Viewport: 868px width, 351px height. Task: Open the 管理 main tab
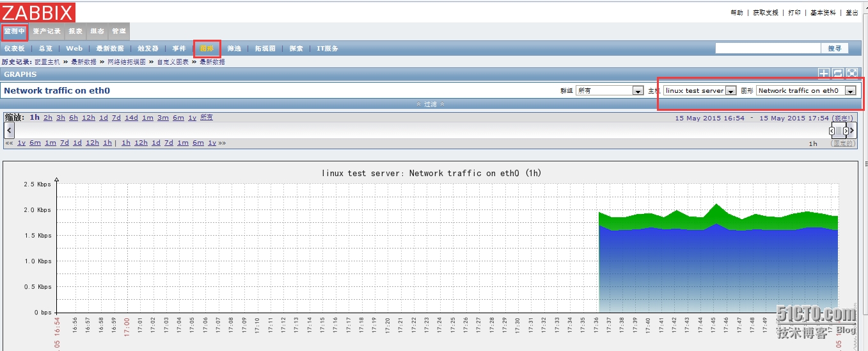coord(119,31)
